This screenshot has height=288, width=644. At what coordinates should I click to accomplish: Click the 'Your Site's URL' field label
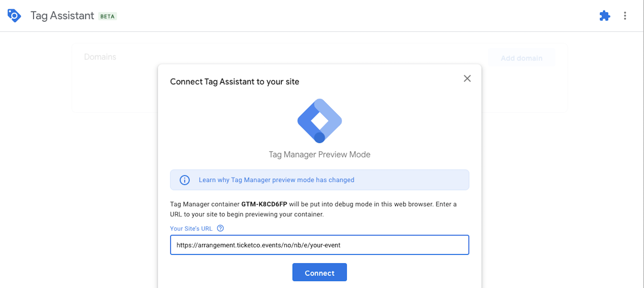(x=191, y=228)
